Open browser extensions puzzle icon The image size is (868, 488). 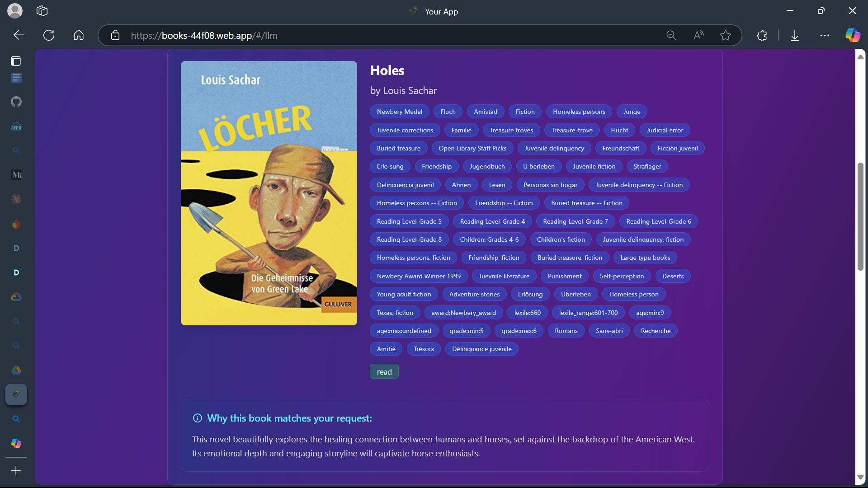pyautogui.click(x=762, y=35)
